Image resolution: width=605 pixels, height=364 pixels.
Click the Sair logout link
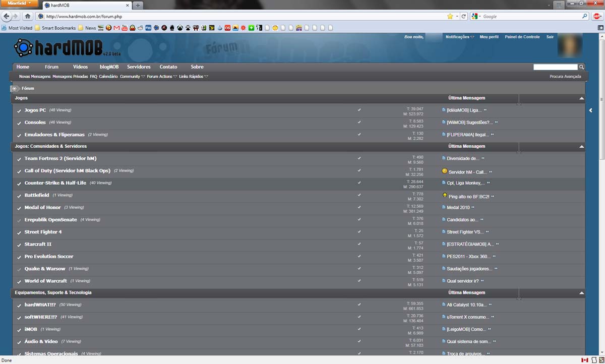click(550, 37)
